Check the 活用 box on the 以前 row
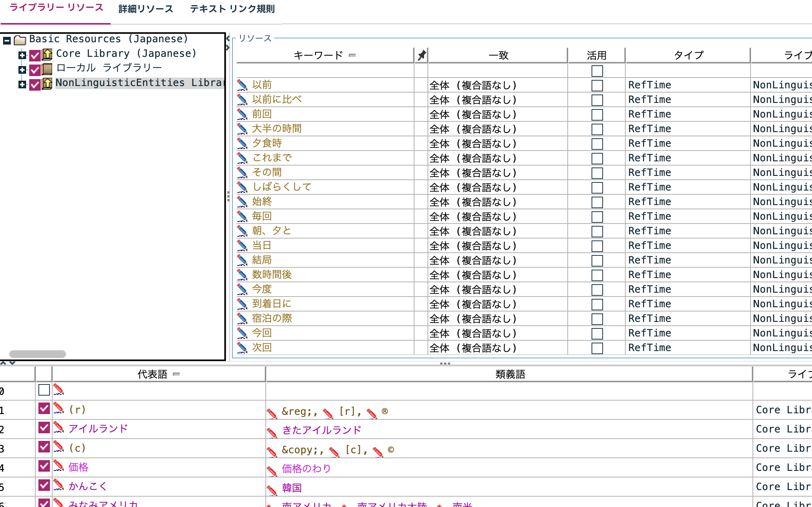The width and height of the screenshot is (812, 507). (597, 85)
